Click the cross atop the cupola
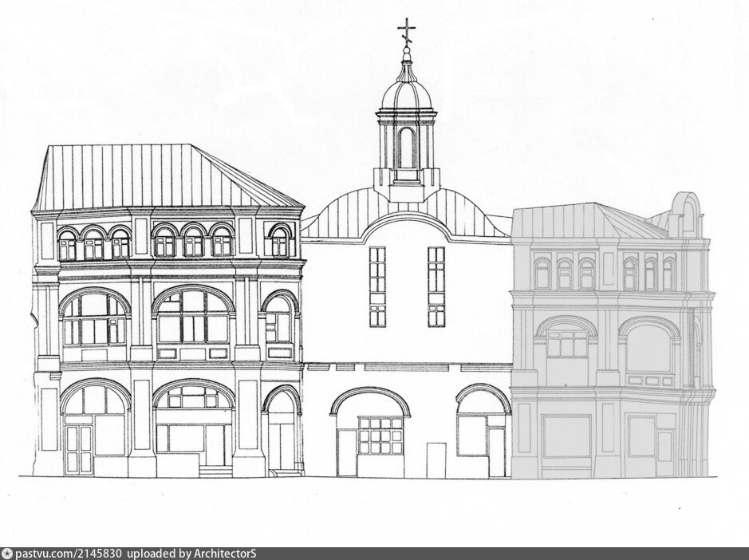749x560 pixels. tap(407, 31)
